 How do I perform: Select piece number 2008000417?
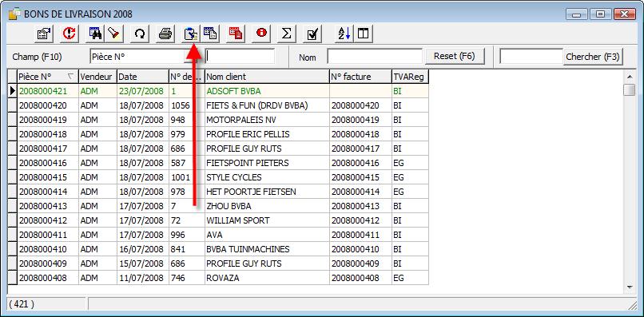pos(42,149)
